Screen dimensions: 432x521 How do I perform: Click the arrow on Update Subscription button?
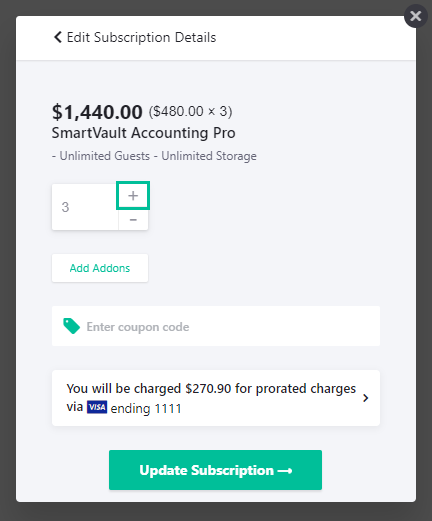pyautogui.click(x=285, y=471)
